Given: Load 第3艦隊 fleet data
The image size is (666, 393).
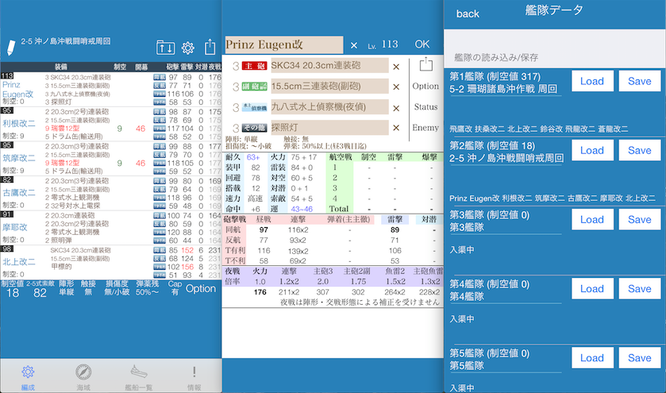Looking at the screenshot, I should point(592,220).
